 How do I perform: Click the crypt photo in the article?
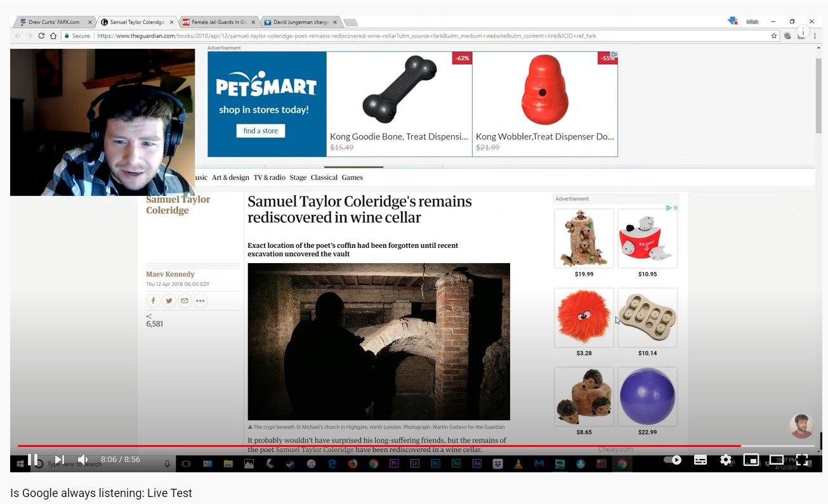tap(379, 342)
